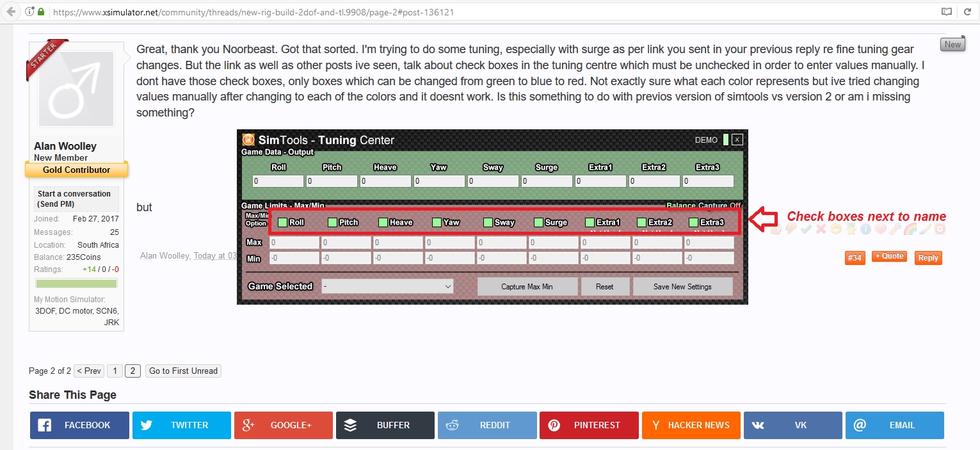Go to thread page 1
The image size is (980, 450).
tap(115, 371)
